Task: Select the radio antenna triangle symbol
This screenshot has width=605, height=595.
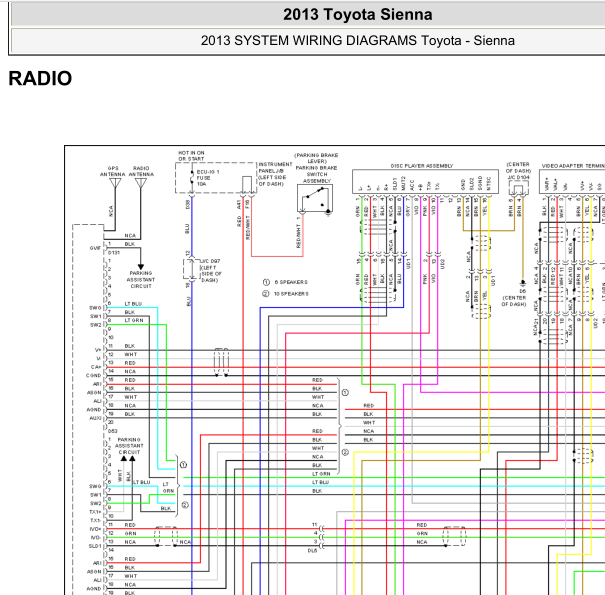Action: tap(141, 183)
